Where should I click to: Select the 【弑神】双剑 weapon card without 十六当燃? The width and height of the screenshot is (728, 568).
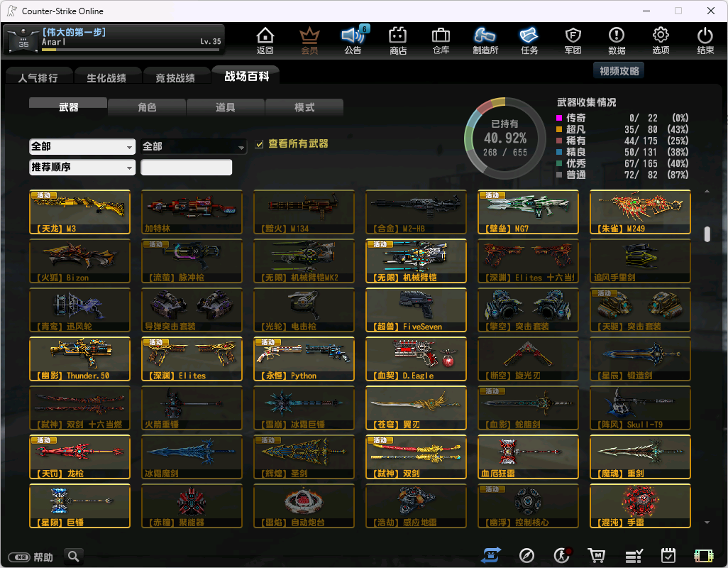pos(416,457)
